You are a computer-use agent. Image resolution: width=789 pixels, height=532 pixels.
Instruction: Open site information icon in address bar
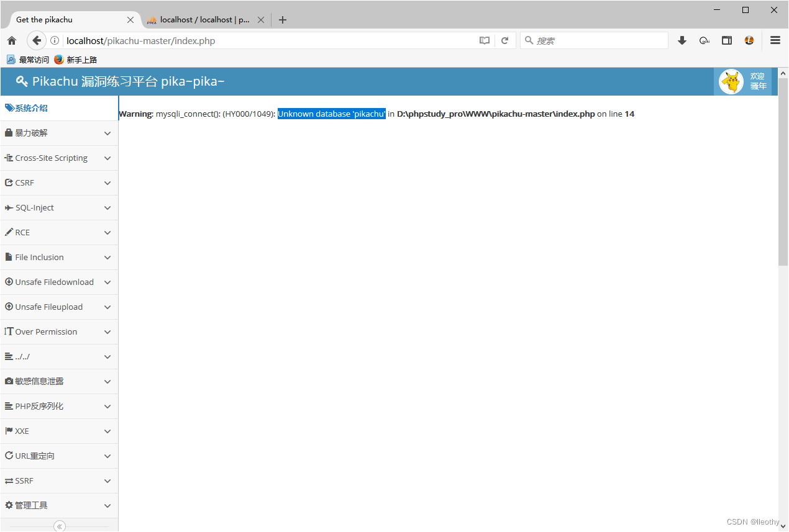click(55, 41)
